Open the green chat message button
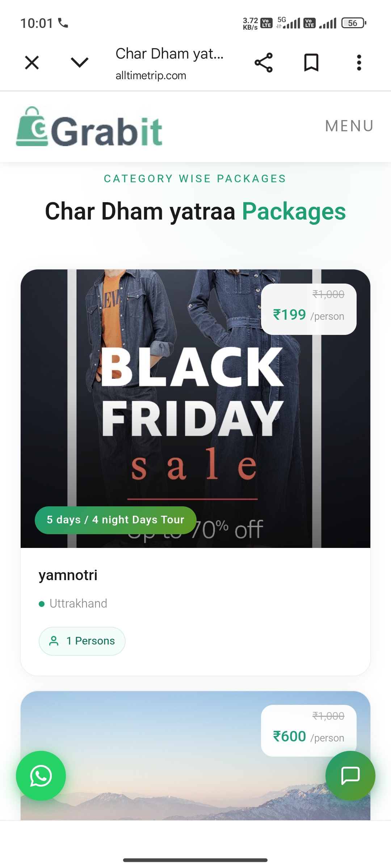The image size is (391, 868). (x=350, y=776)
